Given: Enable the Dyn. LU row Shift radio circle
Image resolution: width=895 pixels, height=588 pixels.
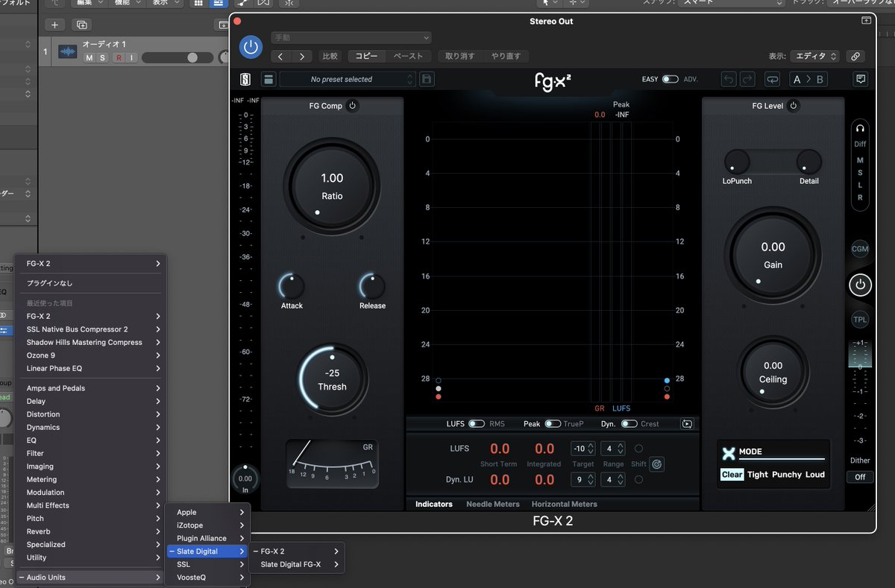Looking at the screenshot, I should [638, 480].
